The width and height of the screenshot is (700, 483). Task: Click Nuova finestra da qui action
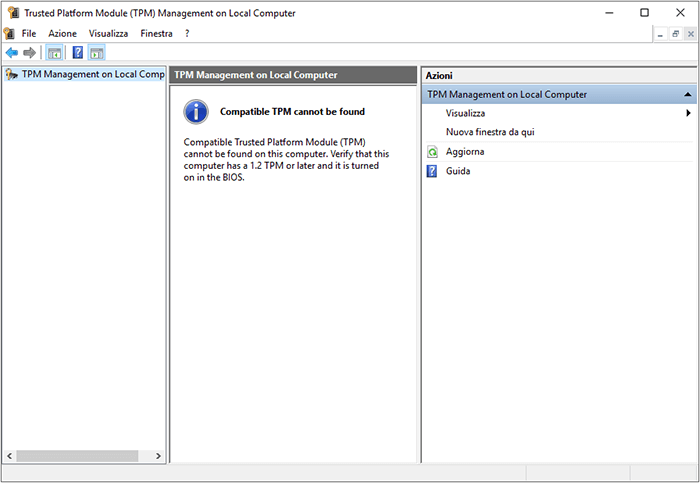[x=490, y=132]
